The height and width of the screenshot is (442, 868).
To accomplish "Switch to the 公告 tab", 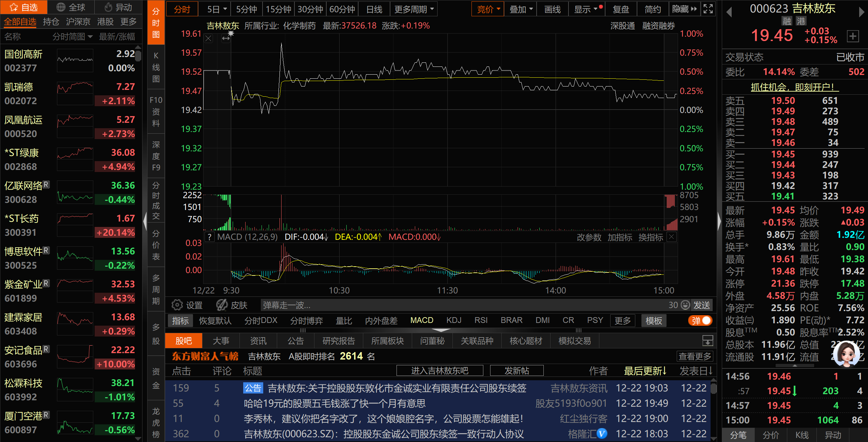I will 295,341.
